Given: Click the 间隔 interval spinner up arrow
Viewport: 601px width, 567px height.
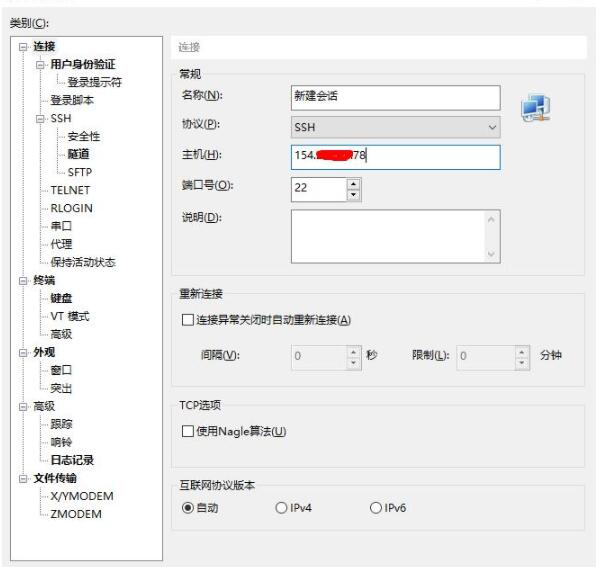Looking at the screenshot, I should (353, 352).
